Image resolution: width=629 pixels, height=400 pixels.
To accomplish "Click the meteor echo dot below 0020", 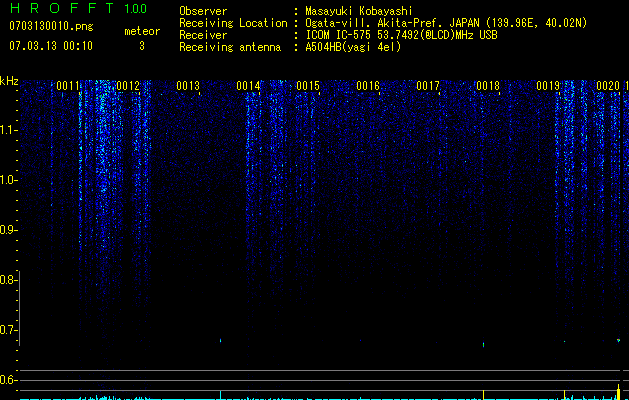I will (x=618, y=340).
